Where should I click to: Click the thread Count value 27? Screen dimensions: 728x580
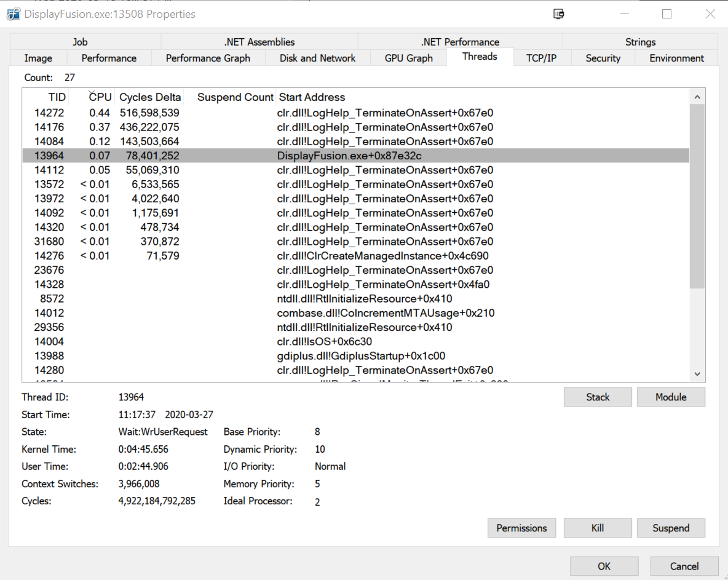69,77
